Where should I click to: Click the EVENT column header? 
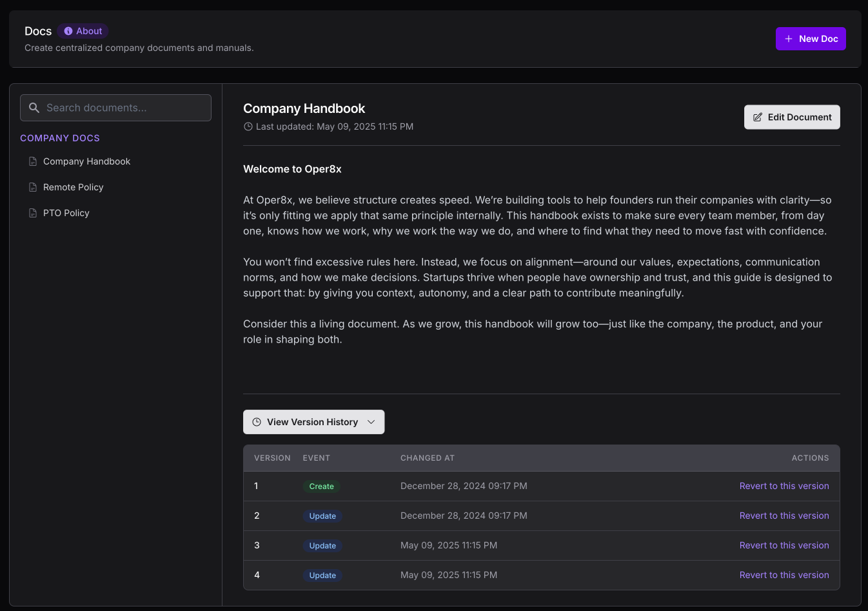point(316,458)
